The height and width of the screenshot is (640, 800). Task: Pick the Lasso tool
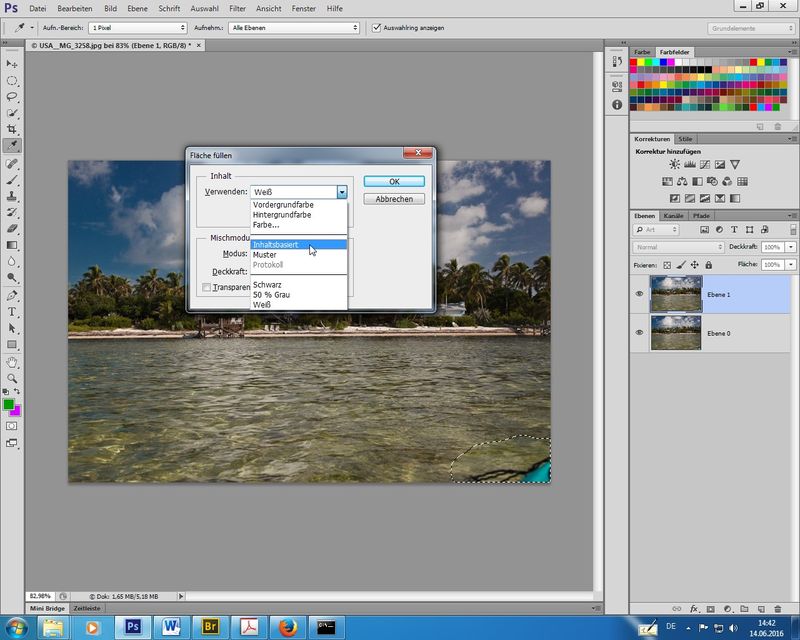(12, 97)
